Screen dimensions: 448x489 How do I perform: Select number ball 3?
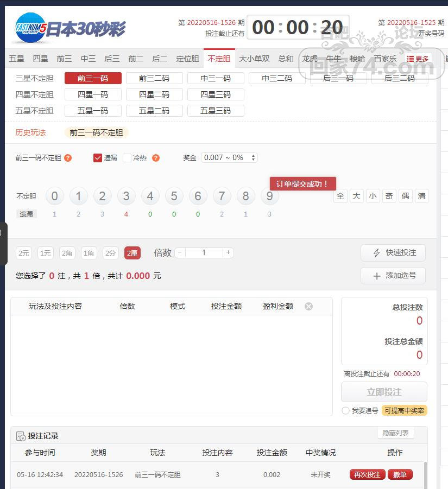(126, 196)
